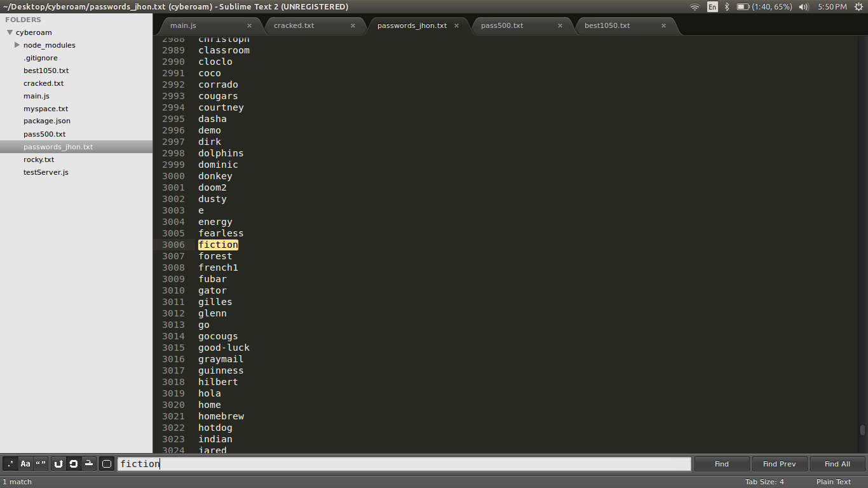Close the cracked.txt tab
The image size is (868, 488).
pyautogui.click(x=353, y=26)
